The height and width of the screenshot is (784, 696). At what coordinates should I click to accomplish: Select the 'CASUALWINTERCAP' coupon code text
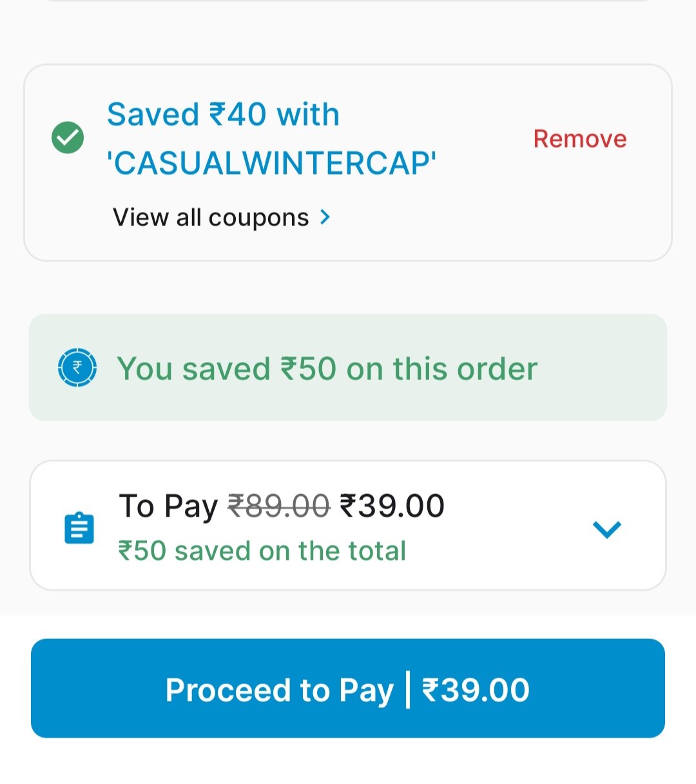(x=271, y=163)
